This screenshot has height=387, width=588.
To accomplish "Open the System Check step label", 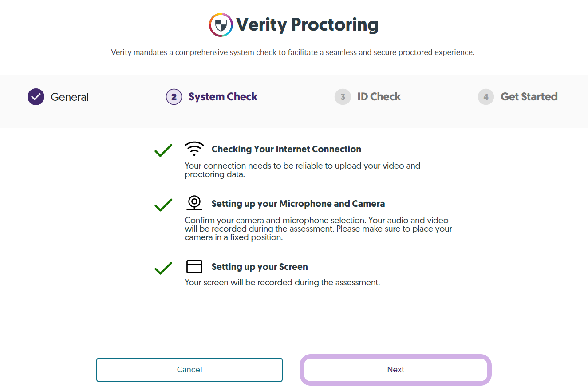I will click(223, 97).
